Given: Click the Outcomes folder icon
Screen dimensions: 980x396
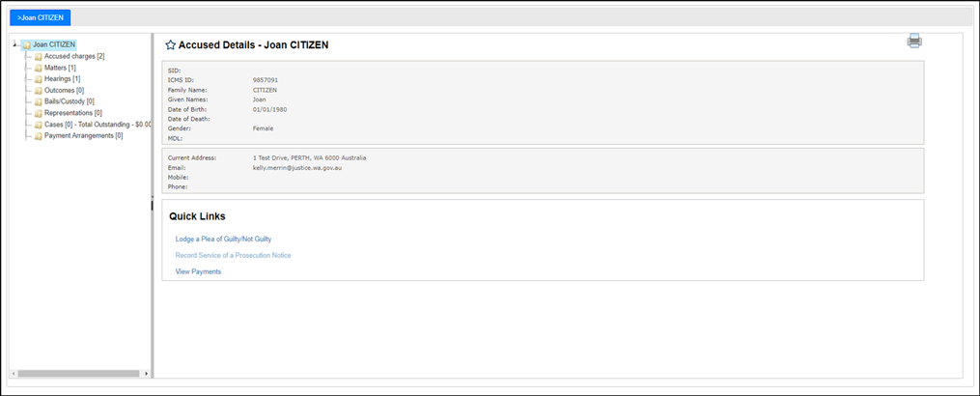Looking at the screenshot, I should (39, 90).
